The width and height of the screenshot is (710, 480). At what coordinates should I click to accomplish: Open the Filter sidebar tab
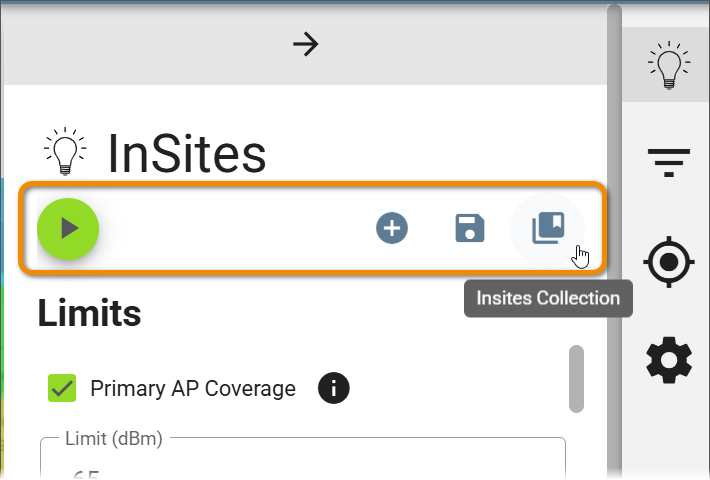click(669, 162)
